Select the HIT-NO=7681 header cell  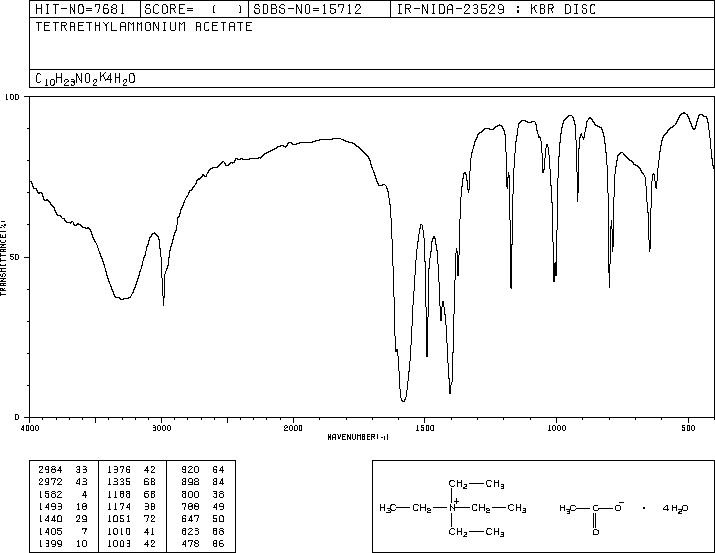(x=85, y=9)
